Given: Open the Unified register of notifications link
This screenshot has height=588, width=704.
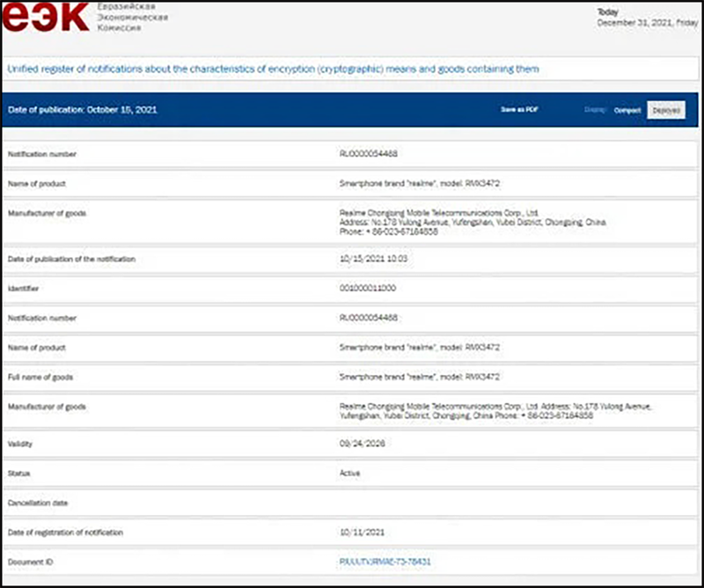Looking at the screenshot, I should (273, 70).
